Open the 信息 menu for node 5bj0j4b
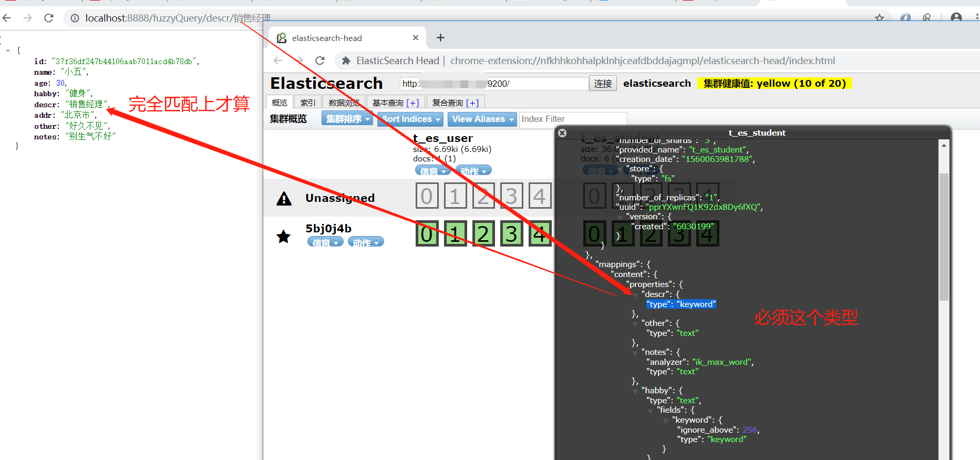980x460 pixels. pos(325,242)
